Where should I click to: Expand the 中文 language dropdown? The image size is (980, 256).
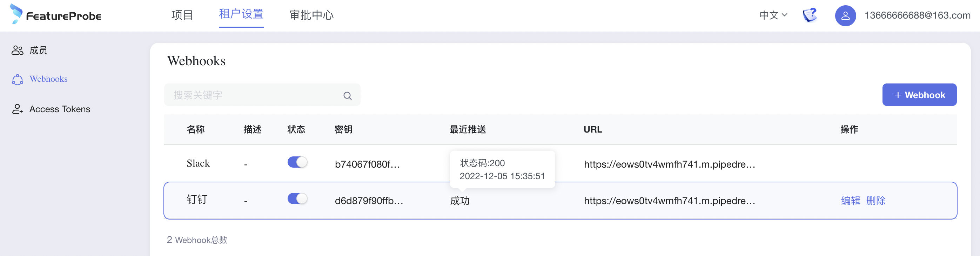pos(773,15)
